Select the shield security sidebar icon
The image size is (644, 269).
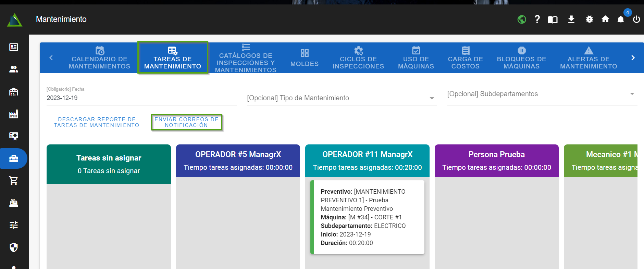pos(14,247)
